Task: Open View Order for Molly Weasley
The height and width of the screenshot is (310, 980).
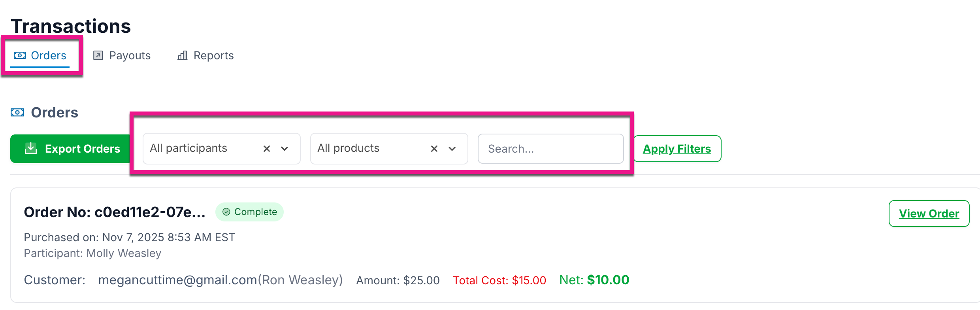Action: pyautogui.click(x=929, y=214)
